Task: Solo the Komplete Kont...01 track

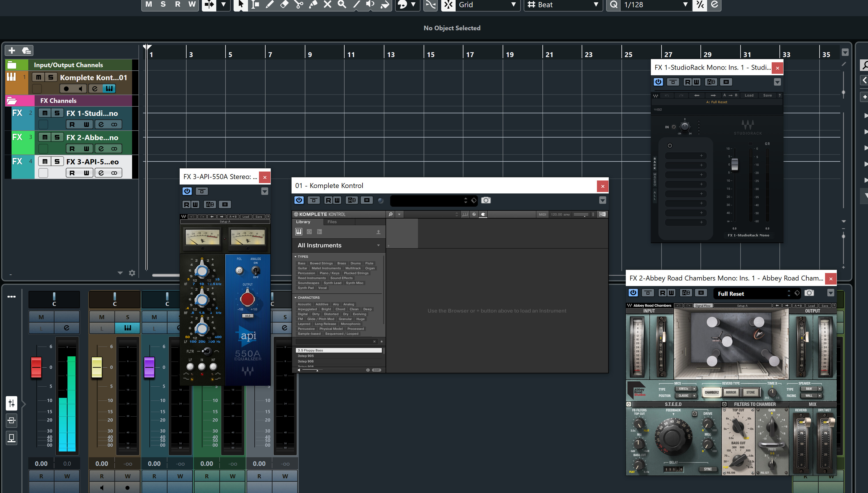Action: 51,77
